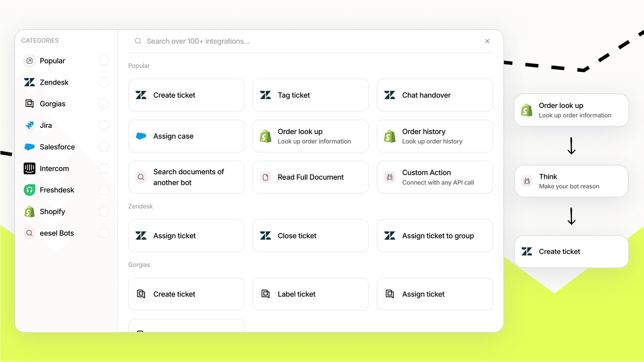This screenshot has width=644, height=362.
Task: Click the search magnifier icon
Action: tap(138, 41)
